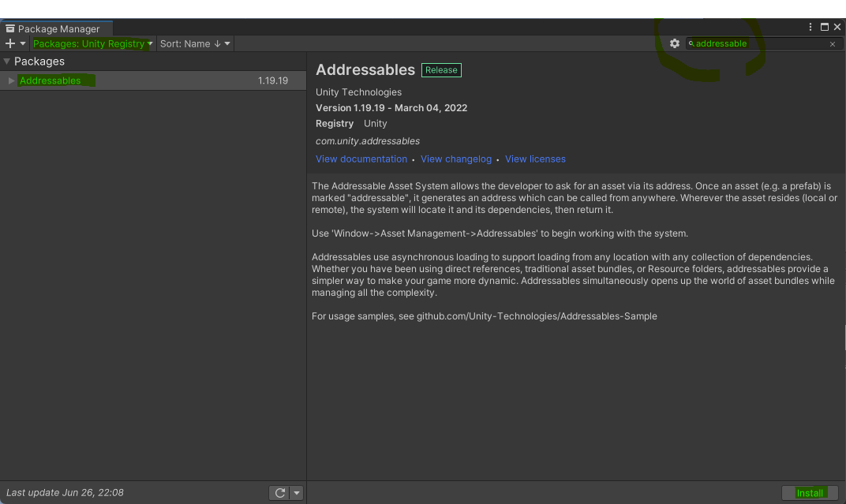Open the add package dropdown arrow
This screenshot has height=504, width=846.
[x=23, y=43]
